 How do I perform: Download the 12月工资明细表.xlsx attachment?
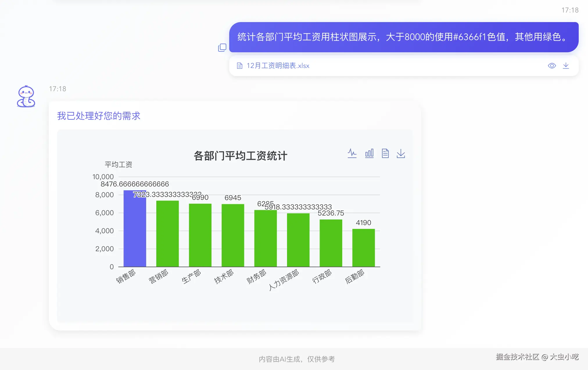[x=566, y=66]
